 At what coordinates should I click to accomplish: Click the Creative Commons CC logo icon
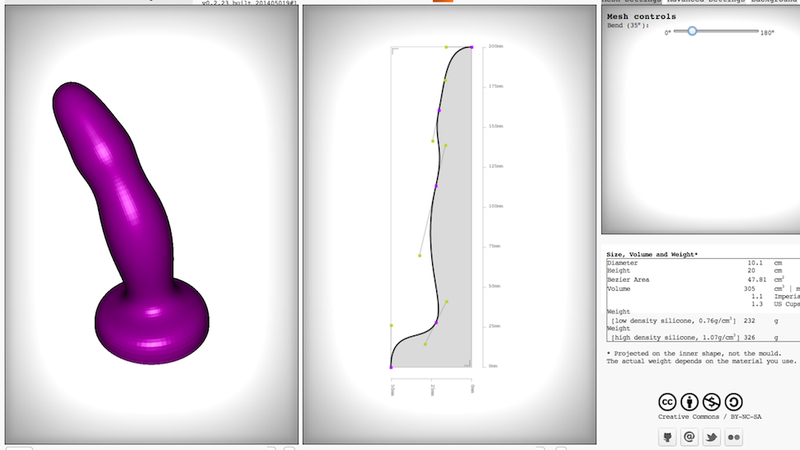click(x=667, y=402)
